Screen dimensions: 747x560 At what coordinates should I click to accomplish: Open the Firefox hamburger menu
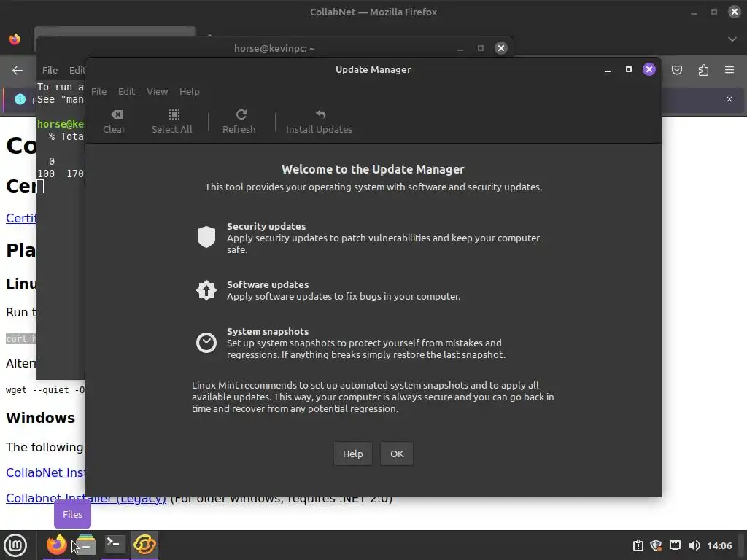coord(729,71)
